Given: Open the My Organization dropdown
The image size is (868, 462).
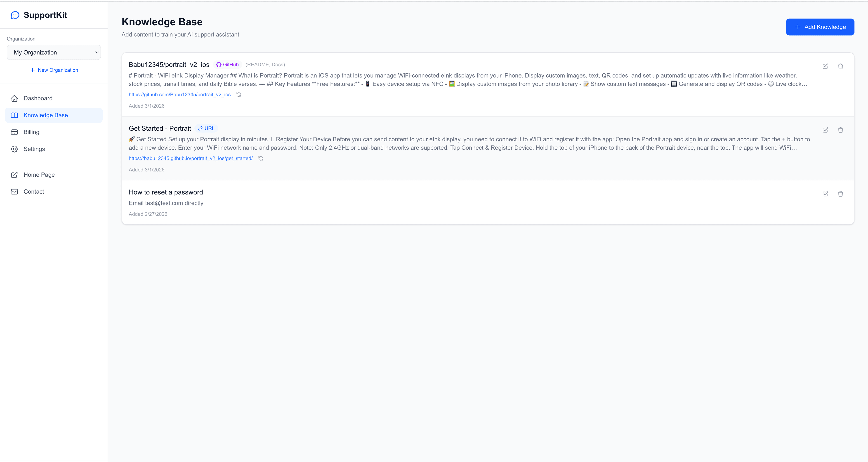Looking at the screenshot, I should point(54,52).
